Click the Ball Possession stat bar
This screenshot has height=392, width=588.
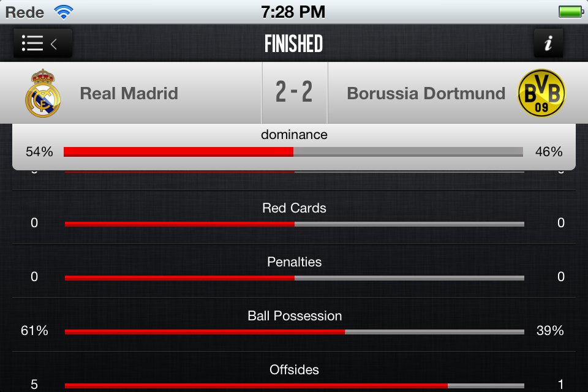(x=294, y=332)
